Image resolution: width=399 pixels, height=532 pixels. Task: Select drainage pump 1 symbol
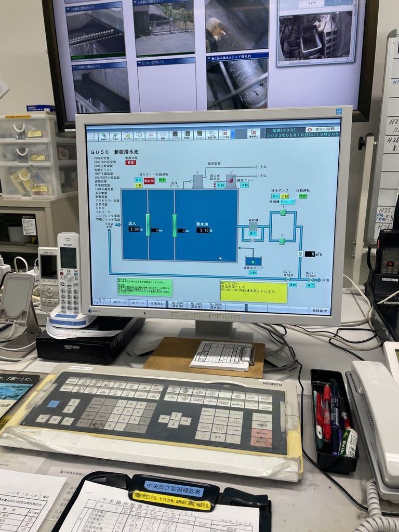(283, 212)
